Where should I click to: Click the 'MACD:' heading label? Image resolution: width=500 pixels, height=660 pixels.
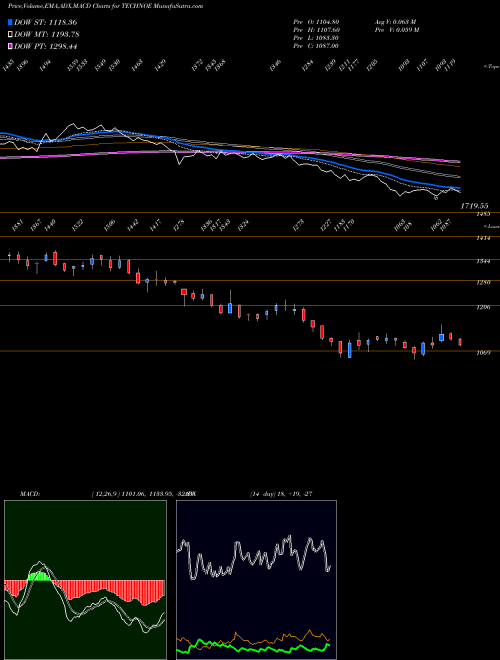[x=30, y=494]
